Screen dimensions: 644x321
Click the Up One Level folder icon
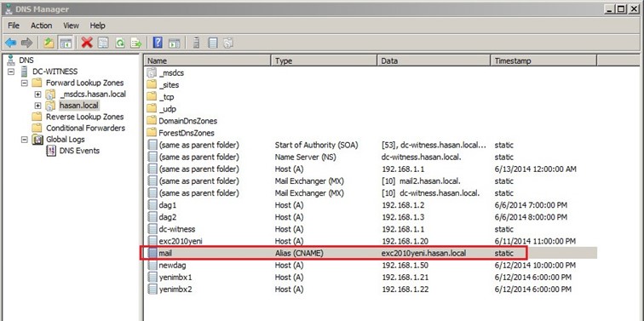(x=49, y=43)
